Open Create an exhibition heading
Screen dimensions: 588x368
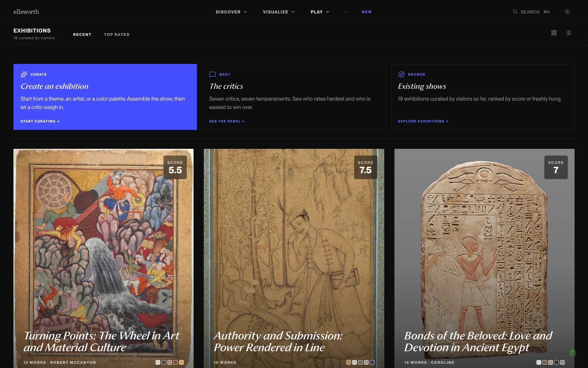(x=54, y=86)
